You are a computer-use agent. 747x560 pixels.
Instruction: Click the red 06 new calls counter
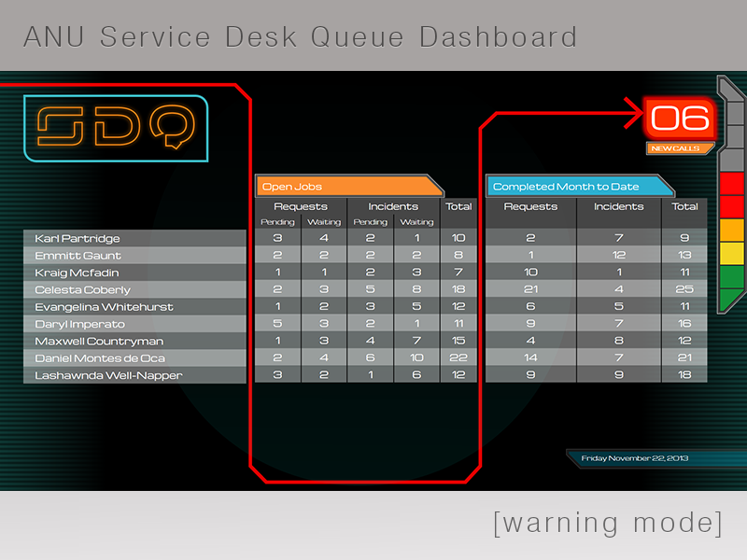click(681, 118)
